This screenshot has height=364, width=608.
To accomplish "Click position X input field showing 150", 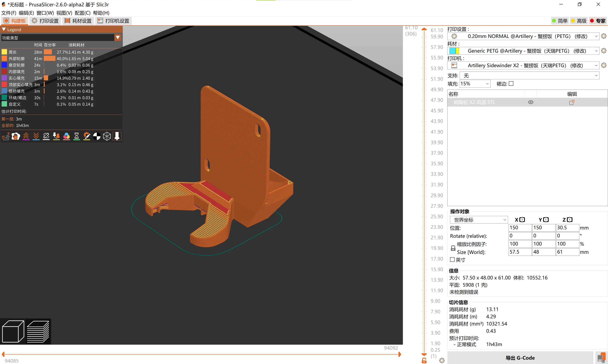I will [x=520, y=228].
